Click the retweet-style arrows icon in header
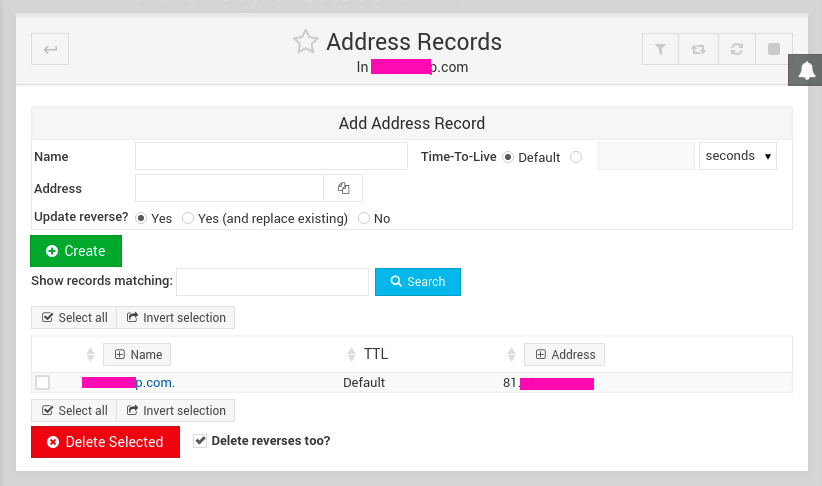Image resolution: width=822 pixels, height=486 pixels. click(697, 49)
